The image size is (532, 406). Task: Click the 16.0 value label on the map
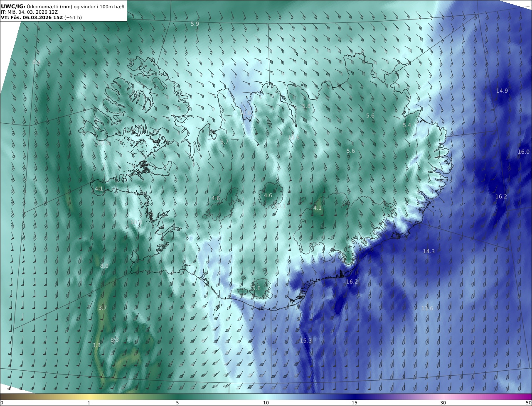(524, 152)
